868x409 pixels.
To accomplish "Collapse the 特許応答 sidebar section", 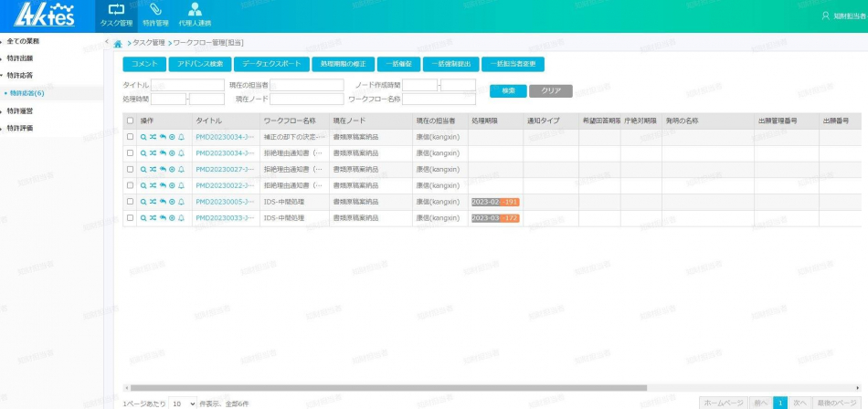I will pos(20,76).
